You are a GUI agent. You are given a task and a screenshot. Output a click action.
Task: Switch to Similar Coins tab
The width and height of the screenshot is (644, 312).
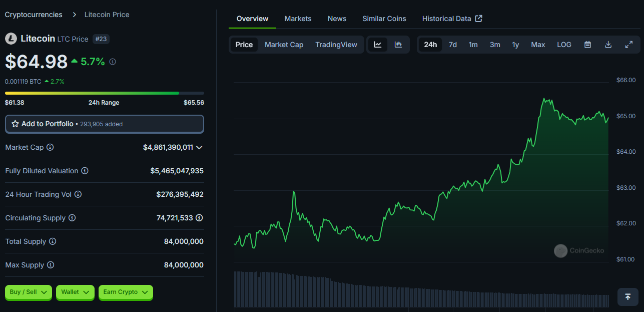[x=384, y=19]
